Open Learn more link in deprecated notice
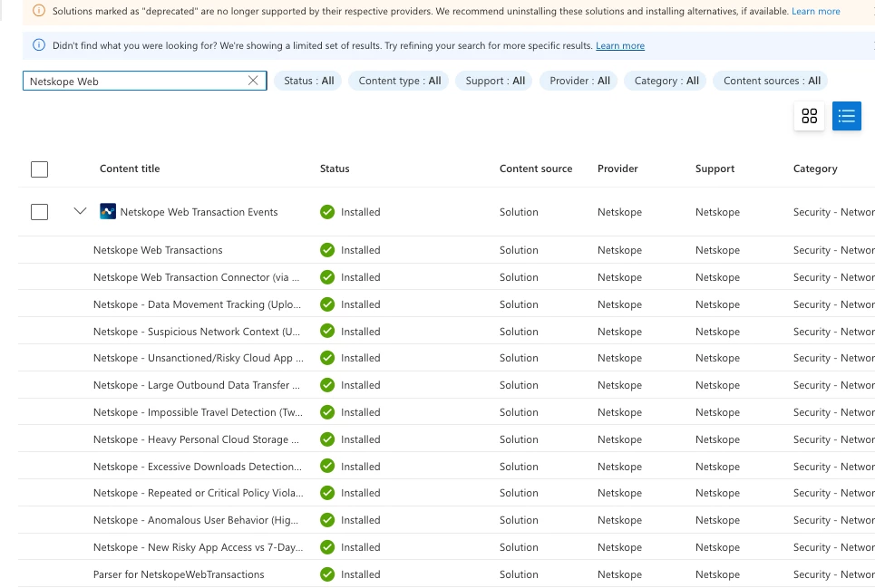Image resolution: width=875 pixels, height=588 pixels. coord(815,11)
